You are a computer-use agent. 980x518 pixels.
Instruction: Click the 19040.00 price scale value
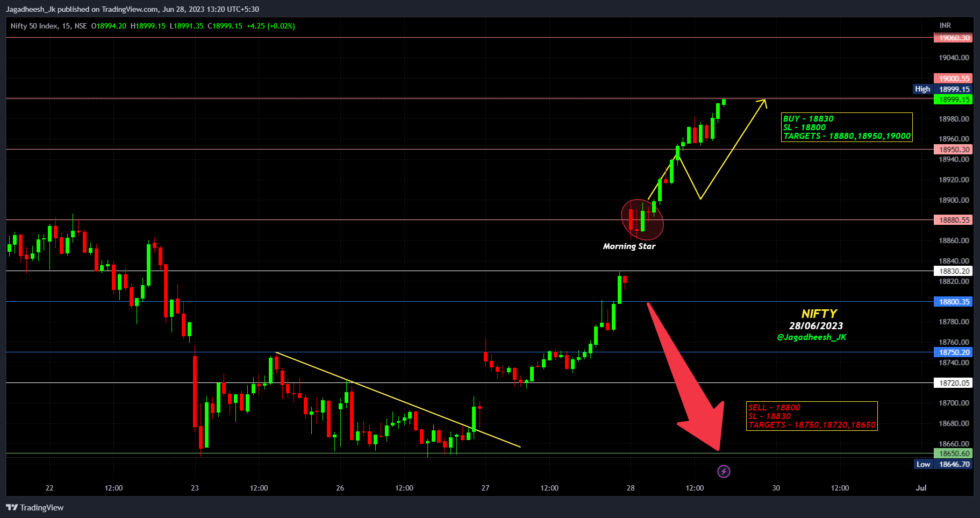point(954,58)
